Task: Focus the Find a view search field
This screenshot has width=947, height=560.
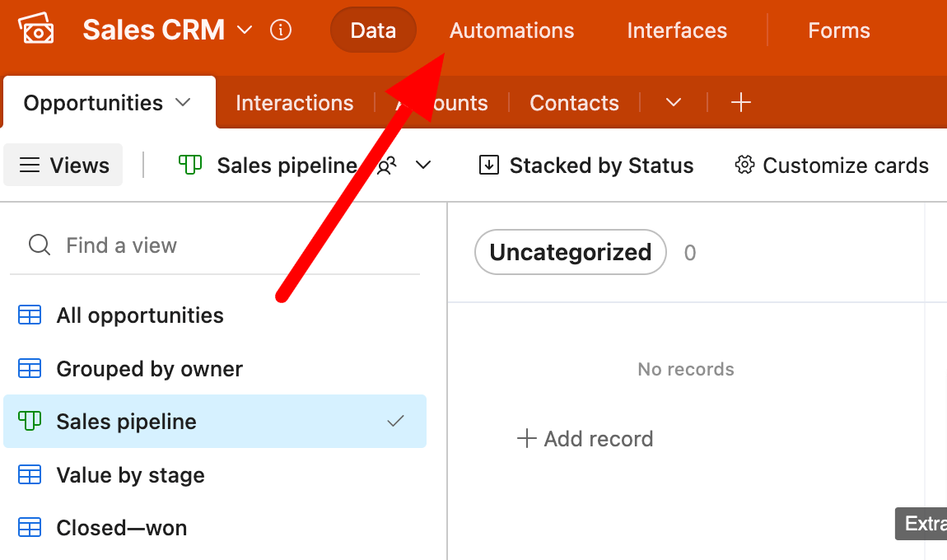Action: point(214,245)
